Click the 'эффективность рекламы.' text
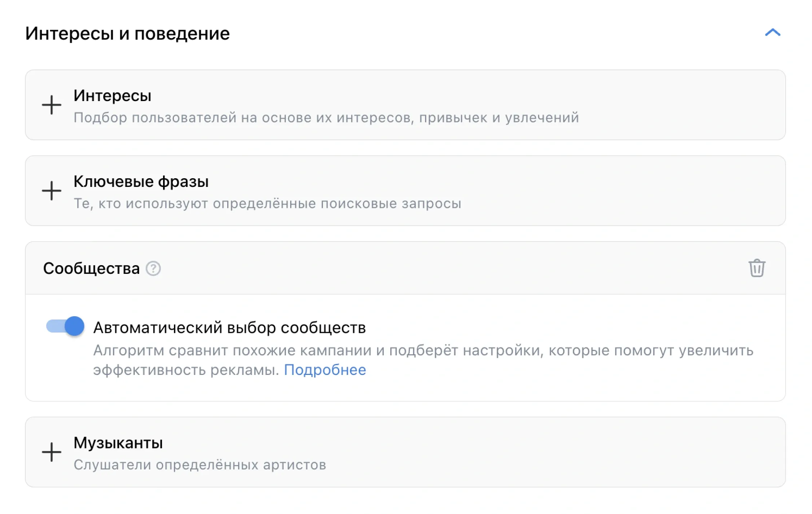 tap(186, 370)
